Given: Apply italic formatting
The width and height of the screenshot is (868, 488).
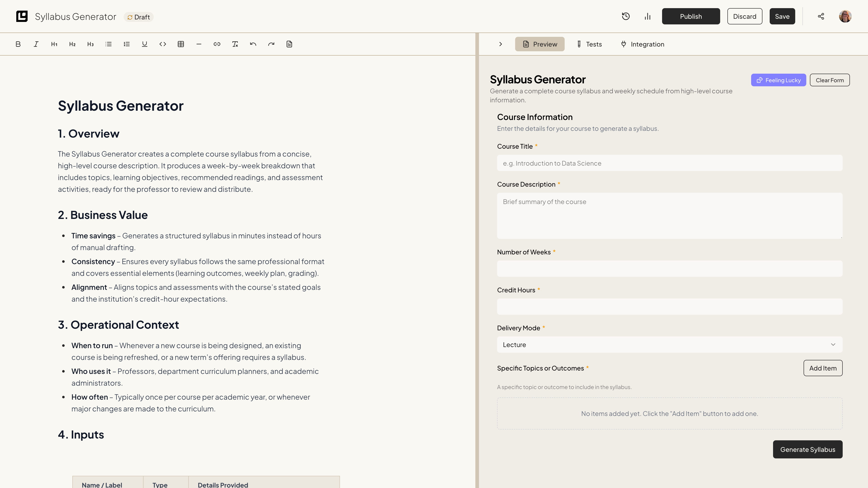Looking at the screenshot, I should point(36,44).
